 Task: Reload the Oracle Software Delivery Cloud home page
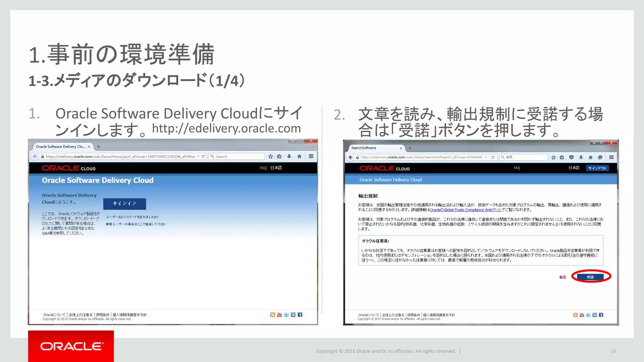point(203,156)
